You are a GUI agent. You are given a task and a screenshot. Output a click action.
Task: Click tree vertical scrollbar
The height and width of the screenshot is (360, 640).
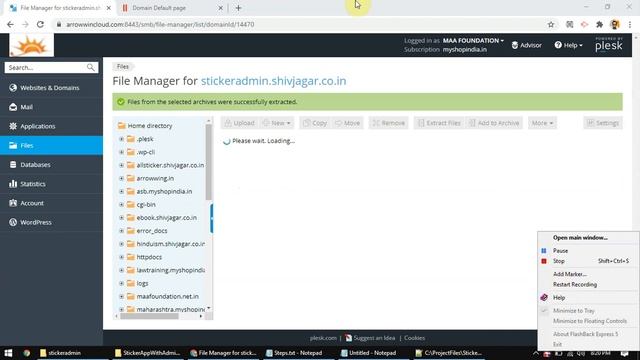(x=209, y=162)
